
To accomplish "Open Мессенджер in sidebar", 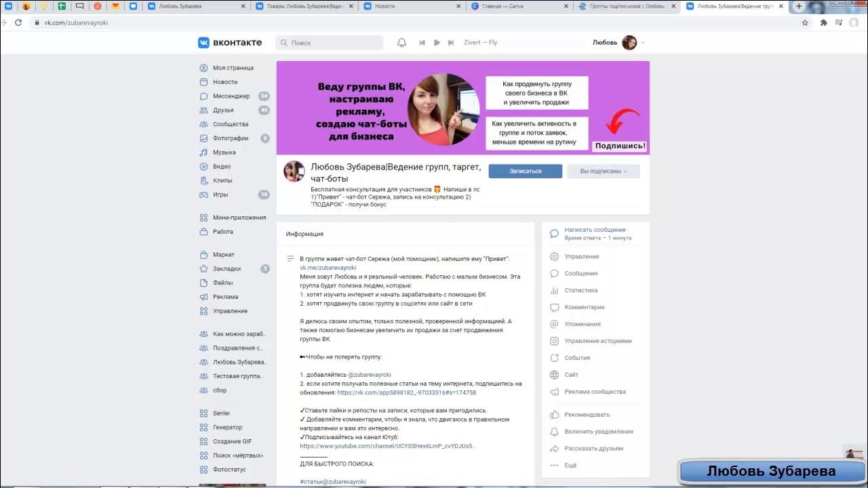I will [231, 96].
